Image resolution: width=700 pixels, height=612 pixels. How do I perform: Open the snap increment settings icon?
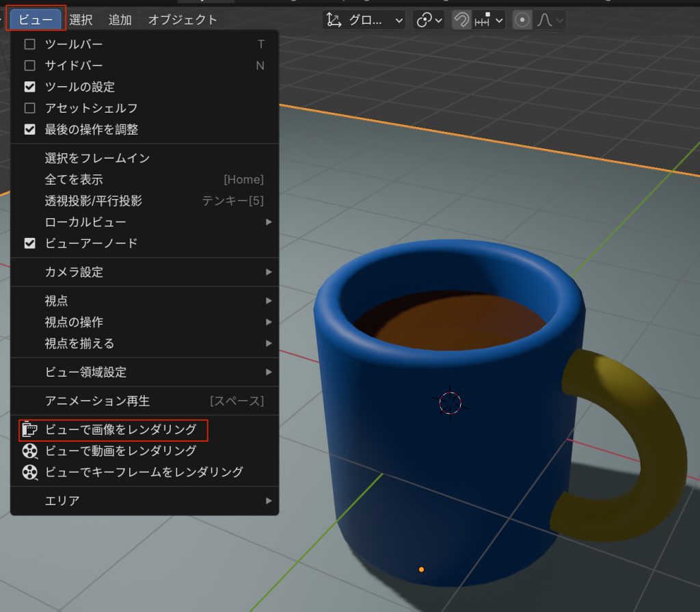(488, 21)
